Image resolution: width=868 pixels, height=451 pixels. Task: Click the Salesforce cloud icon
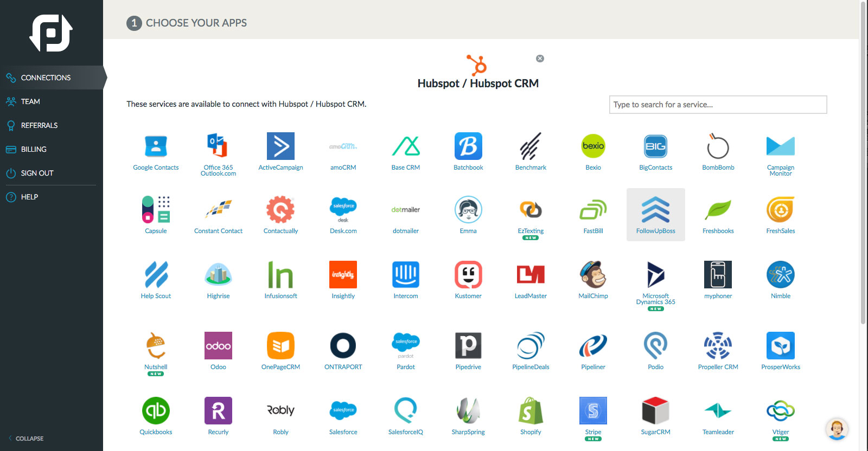[x=343, y=411]
